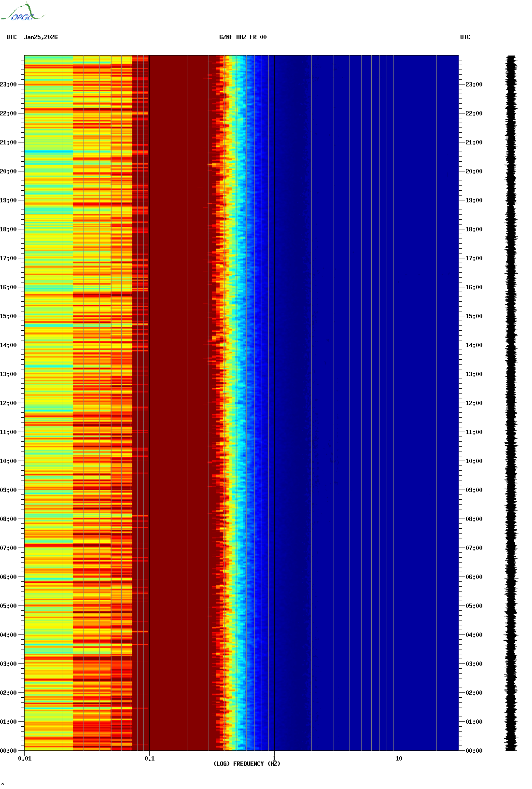Click the 03:00 label on the right axis
Viewport: 532px width, 789px height.
[x=474, y=664]
